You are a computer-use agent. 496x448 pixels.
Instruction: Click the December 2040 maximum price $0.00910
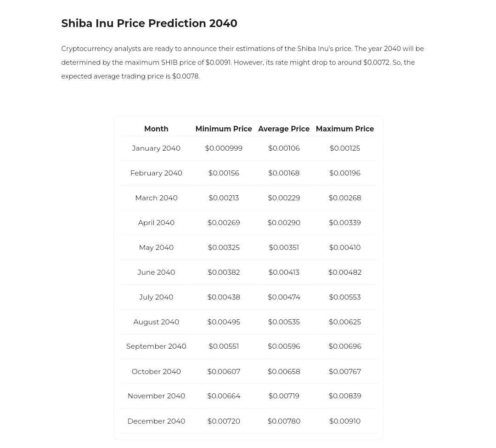point(344,421)
